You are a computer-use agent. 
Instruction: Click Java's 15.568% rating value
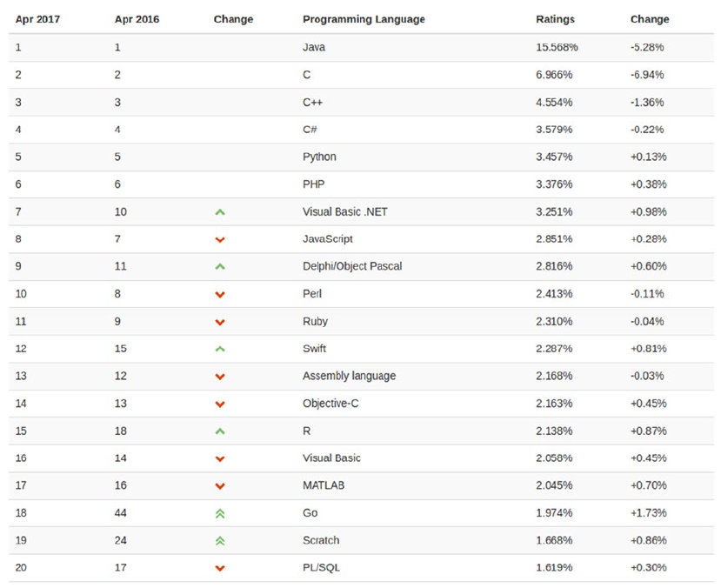[x=557, y=47]
